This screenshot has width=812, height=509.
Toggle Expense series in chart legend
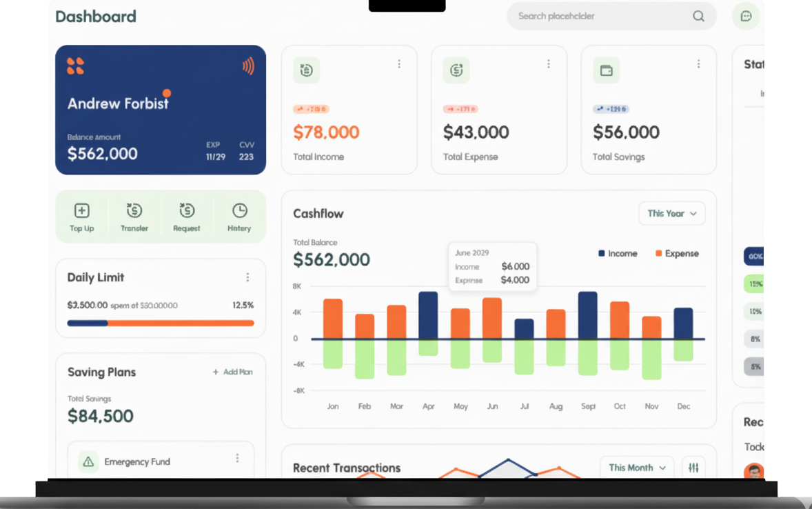(677, 254)
